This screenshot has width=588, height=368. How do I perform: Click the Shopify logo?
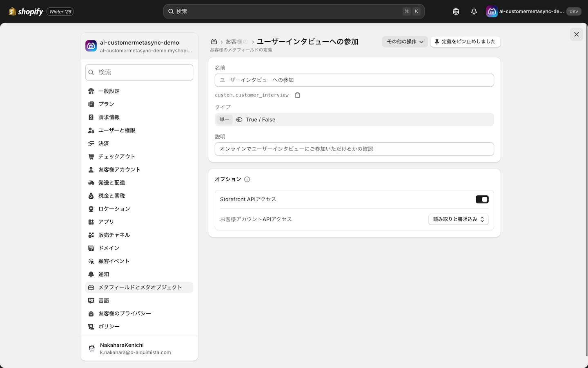26,11
